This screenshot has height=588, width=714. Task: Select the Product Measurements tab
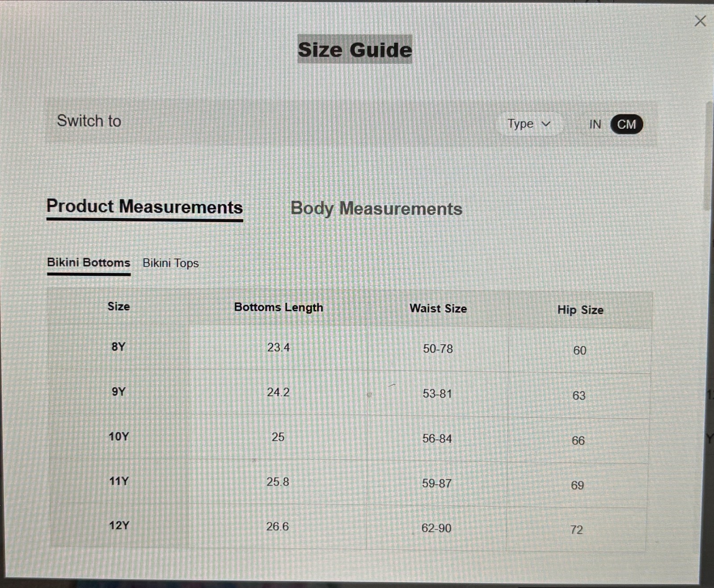tap(145, 207)
